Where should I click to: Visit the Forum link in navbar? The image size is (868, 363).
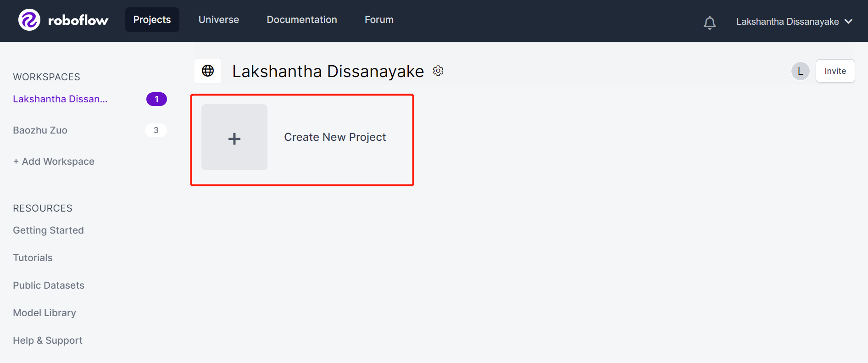379,20
